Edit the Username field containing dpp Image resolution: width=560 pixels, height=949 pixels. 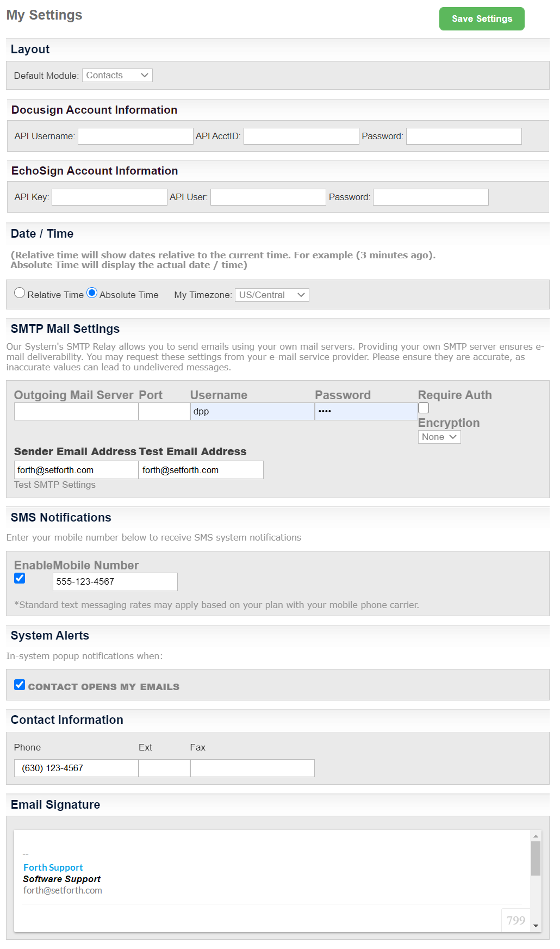pos(251,411)
